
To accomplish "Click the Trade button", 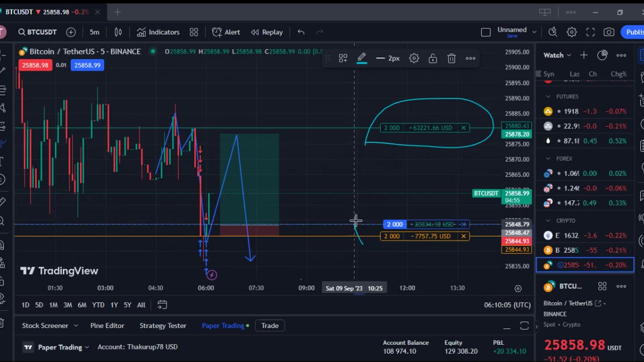I will (x=270, y=326).
